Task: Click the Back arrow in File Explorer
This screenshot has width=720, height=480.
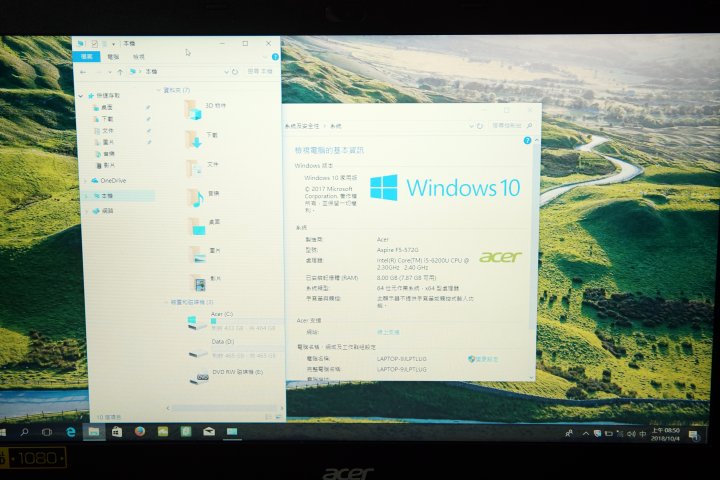Action: (x=83, y=72)
